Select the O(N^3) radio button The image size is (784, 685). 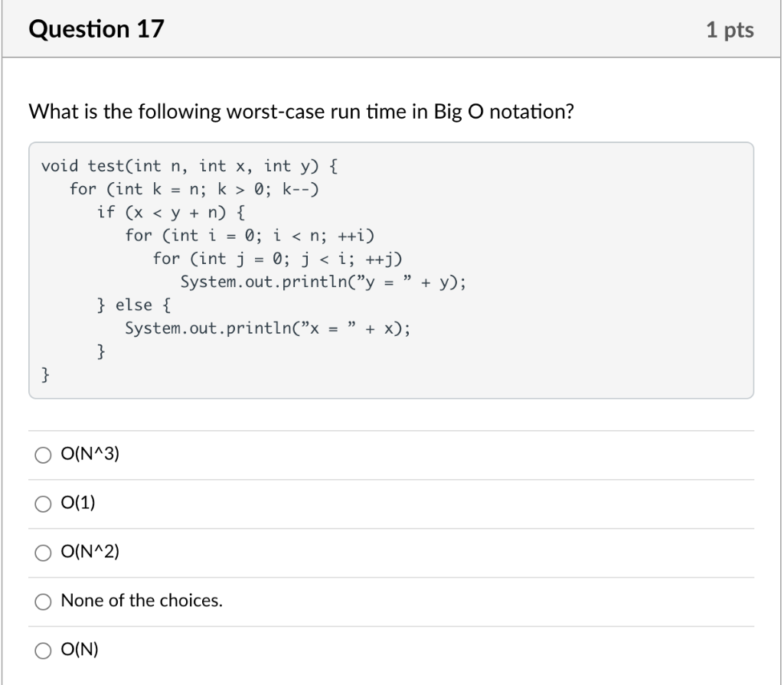click(43, 455)
